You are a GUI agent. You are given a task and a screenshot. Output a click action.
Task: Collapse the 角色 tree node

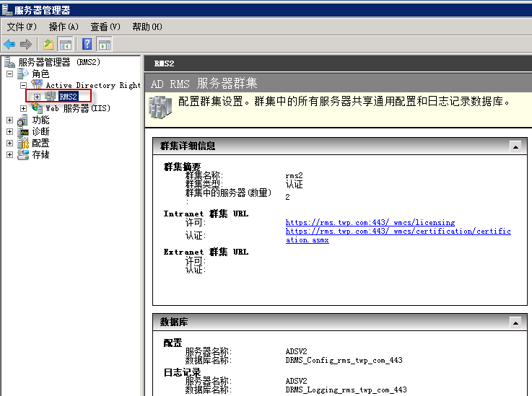pos(10,74)
